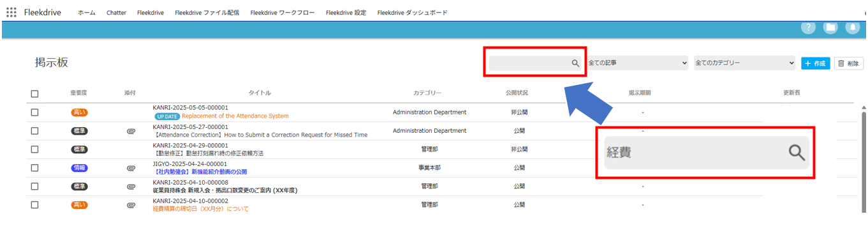Open Fleekdrive 設定 tab
The height and width of the screenshot is (244, 868).
pos(346,13)
